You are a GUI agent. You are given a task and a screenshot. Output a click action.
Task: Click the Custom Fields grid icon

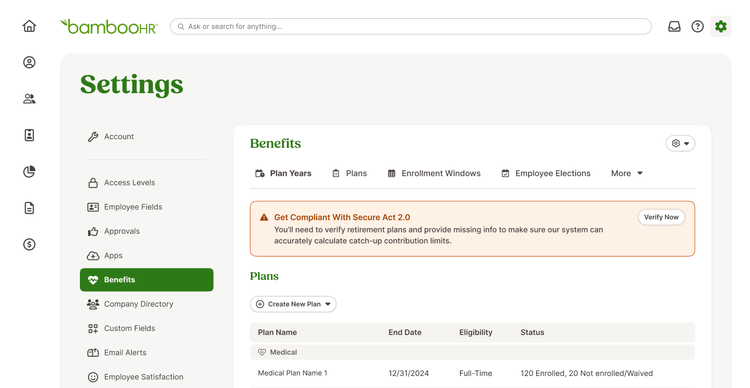pyautogui.click(x=93, y=329)
